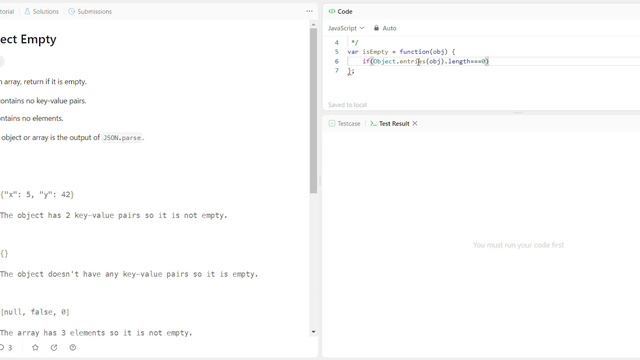Close the Test Result tab
This screenshot has height=360, width=640.
click(x=415, y=123)
